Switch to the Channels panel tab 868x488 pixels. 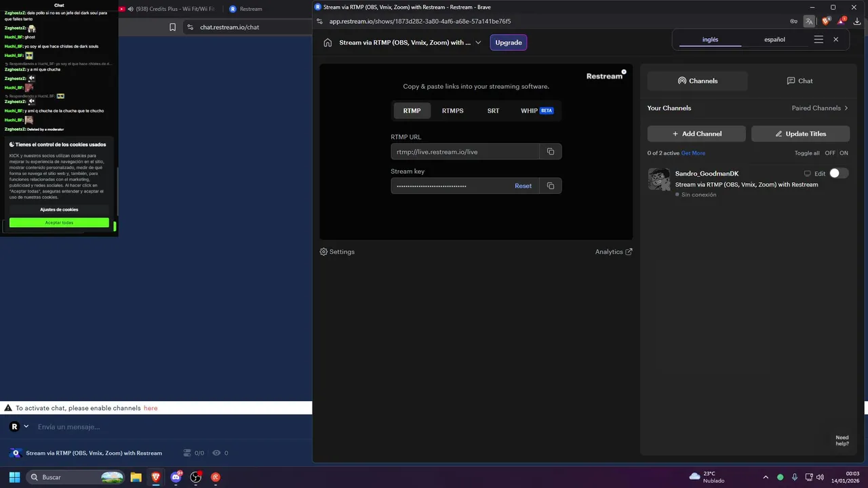click(x=698, y=81)
